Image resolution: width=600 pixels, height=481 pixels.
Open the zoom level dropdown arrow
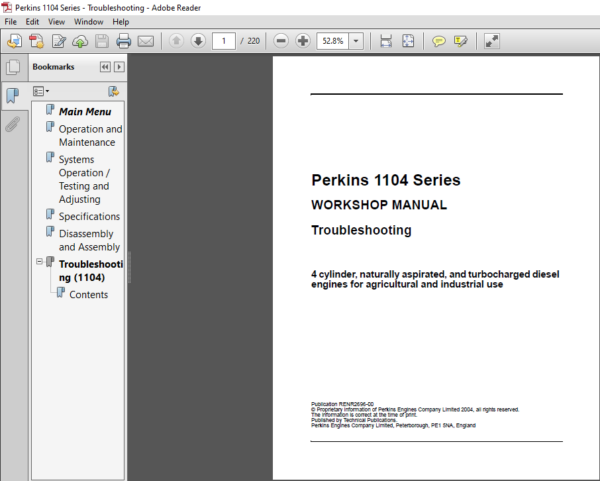point(355,41)
